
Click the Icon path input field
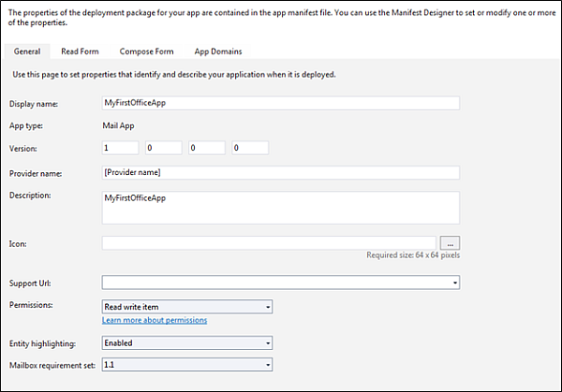pos(269,243)
